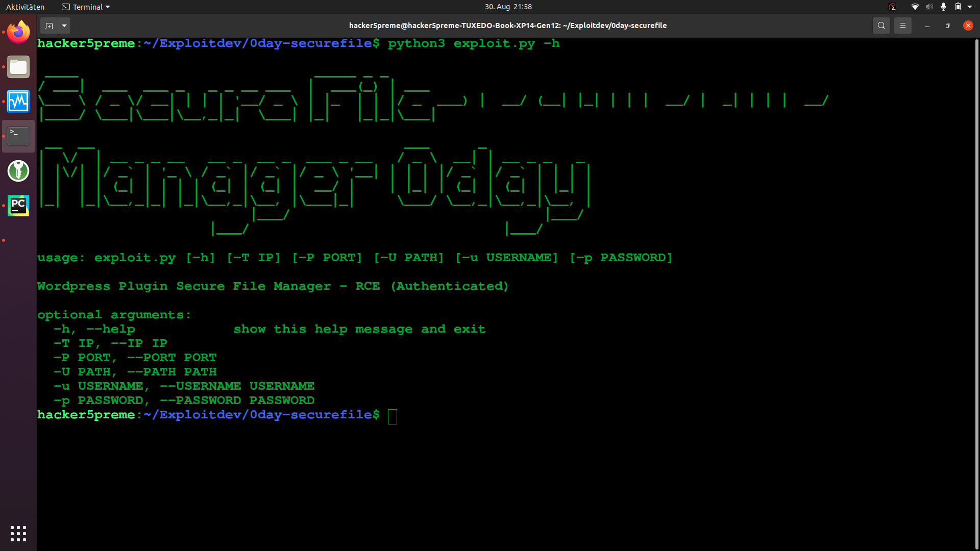Click the '-T IP, --IP IP' row
This screenshot has height=551, width=980.
[x=110, y=343]
